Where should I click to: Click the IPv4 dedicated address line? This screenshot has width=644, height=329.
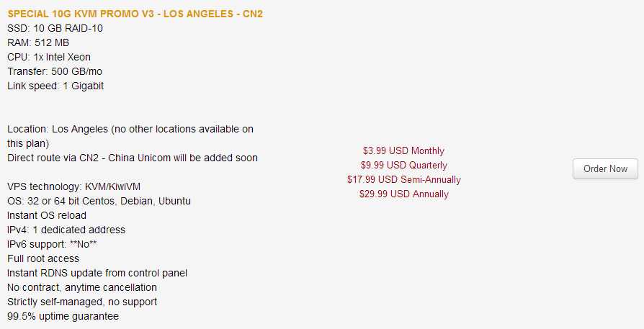coord(66,230)
